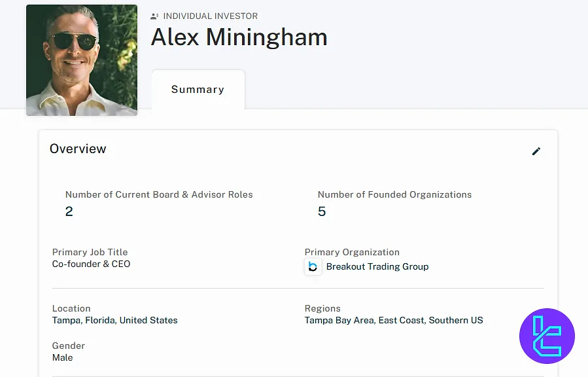Click the INDIVIDUAL INVESTOR label
The image size is (588, 377).
(x=211, y=16)
